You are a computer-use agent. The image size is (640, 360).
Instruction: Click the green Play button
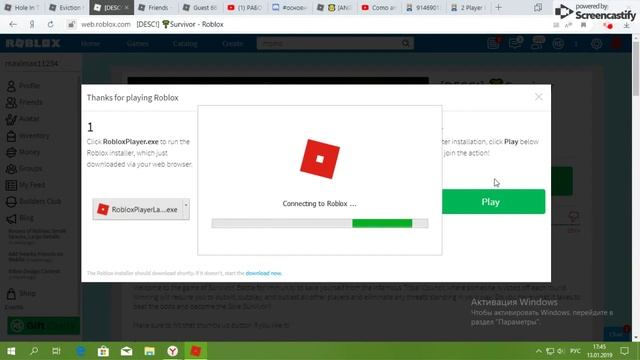[493, 202]
